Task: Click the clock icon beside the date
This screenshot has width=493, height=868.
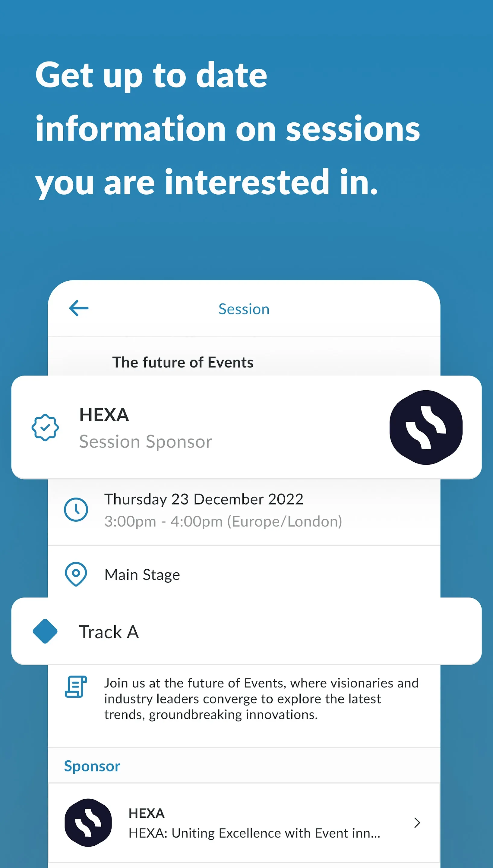Action: click(x=76, y=509)
